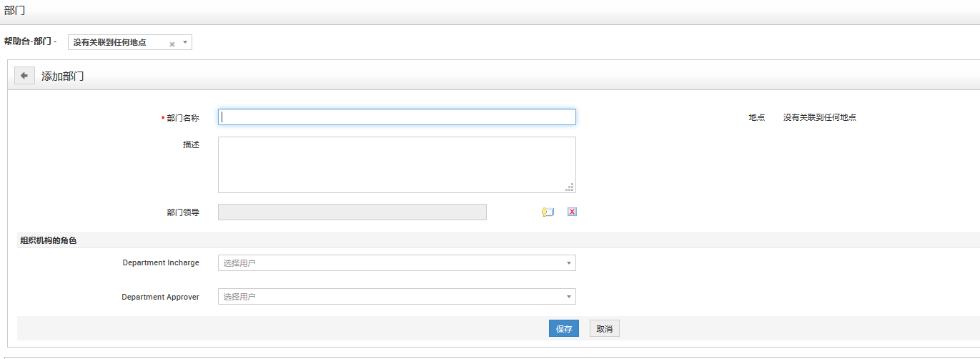
Task: Click the 添加部门 panel title
Action: pyautogui.click(x=63, y=76)
